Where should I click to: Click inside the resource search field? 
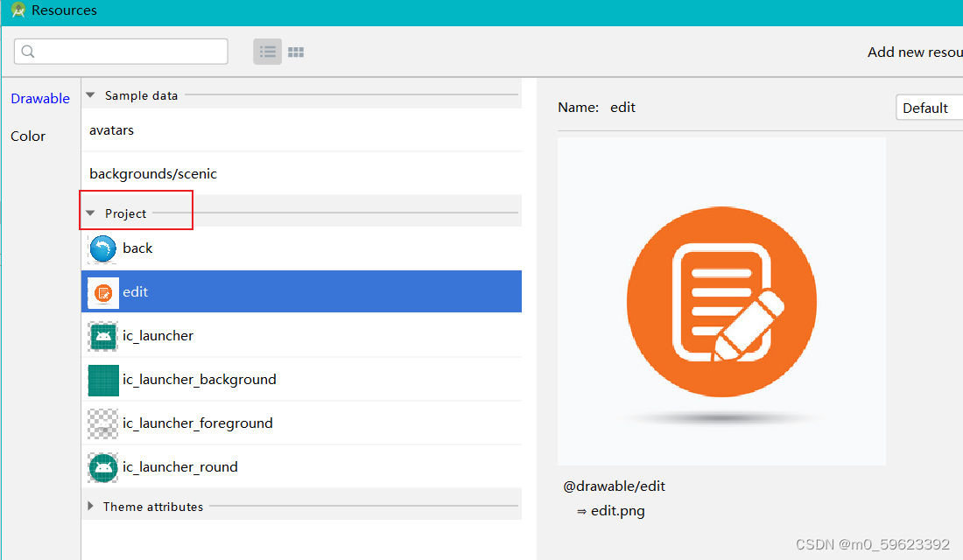pyautogui.click(x=121, y=52)
